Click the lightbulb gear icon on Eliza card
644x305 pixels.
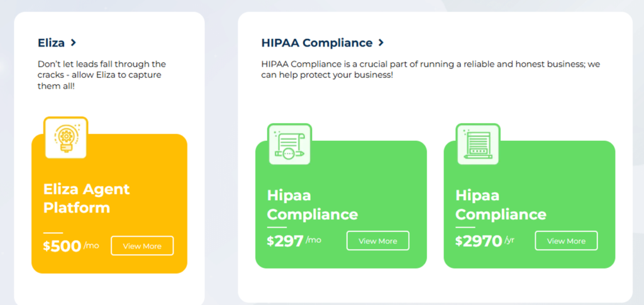coord(65,138)
